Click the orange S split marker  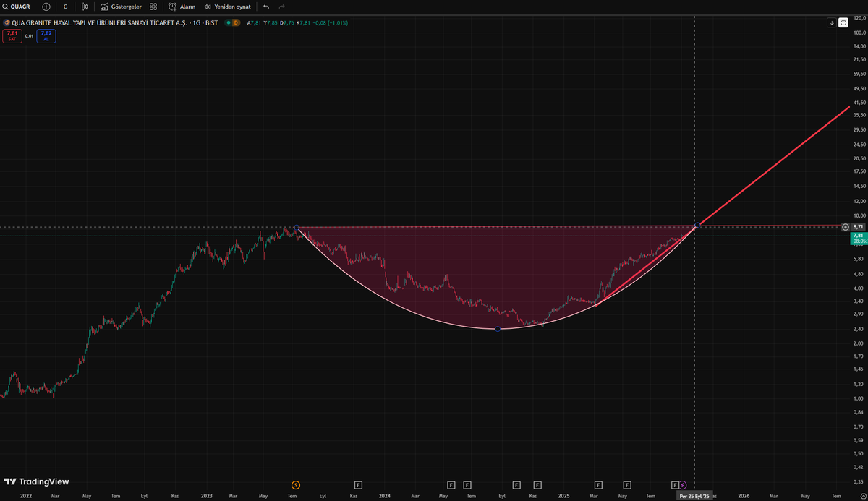tap(295, 484)
